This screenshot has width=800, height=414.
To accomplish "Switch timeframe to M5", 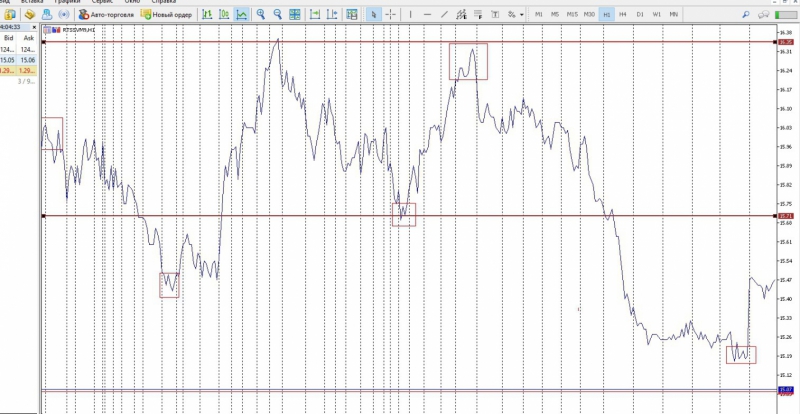I will (x=555, y=15).
